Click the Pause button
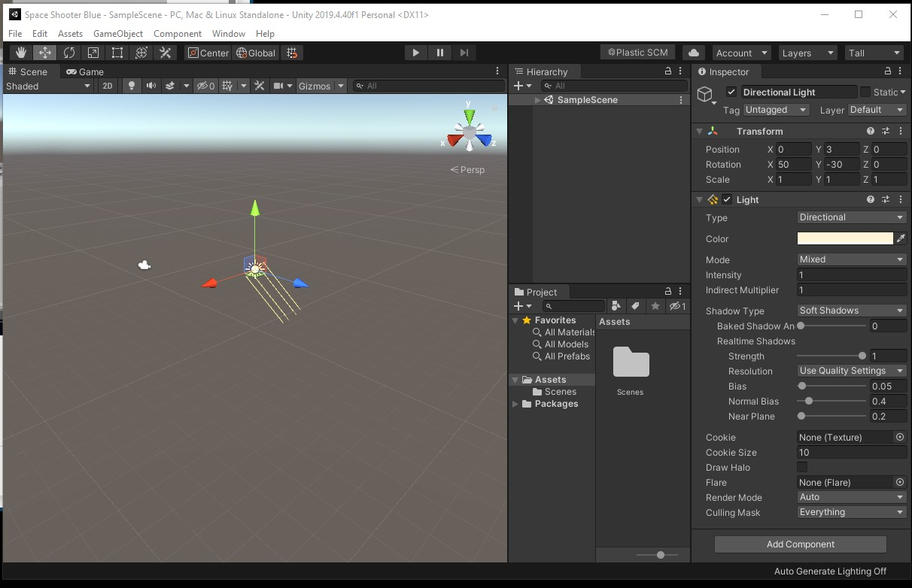Image resolution: width=912 pixels, height=588 pixels. click(440, 53)
